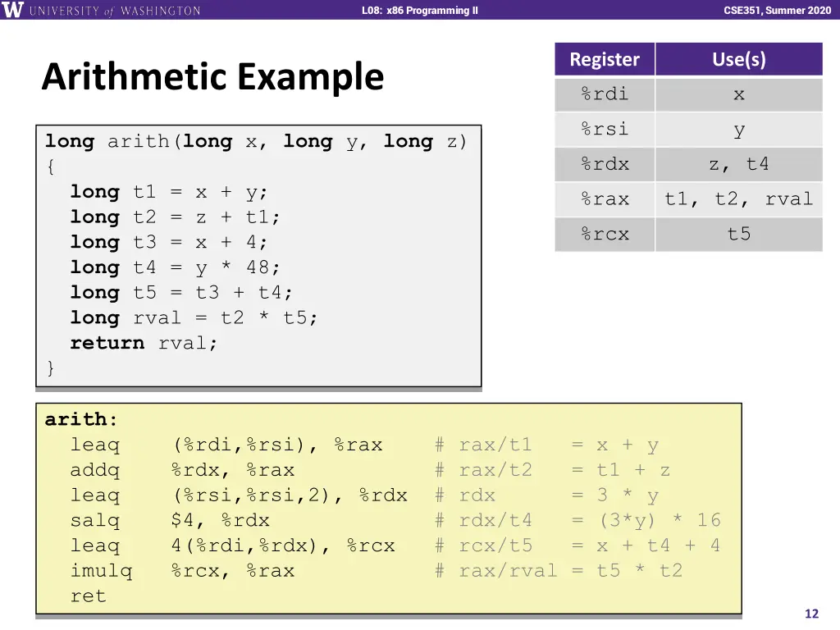Click the slide page number 12
840x630 pixels.
[x=811, y=614]
